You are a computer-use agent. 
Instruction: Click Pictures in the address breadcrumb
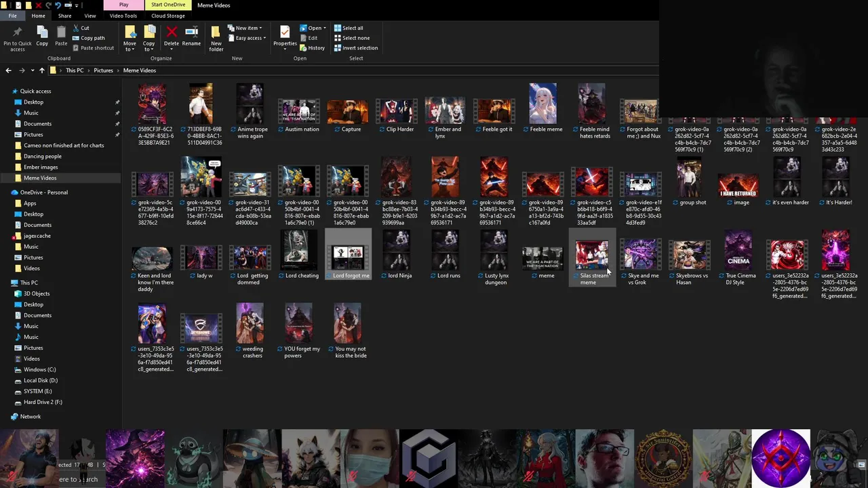point(103,70)
